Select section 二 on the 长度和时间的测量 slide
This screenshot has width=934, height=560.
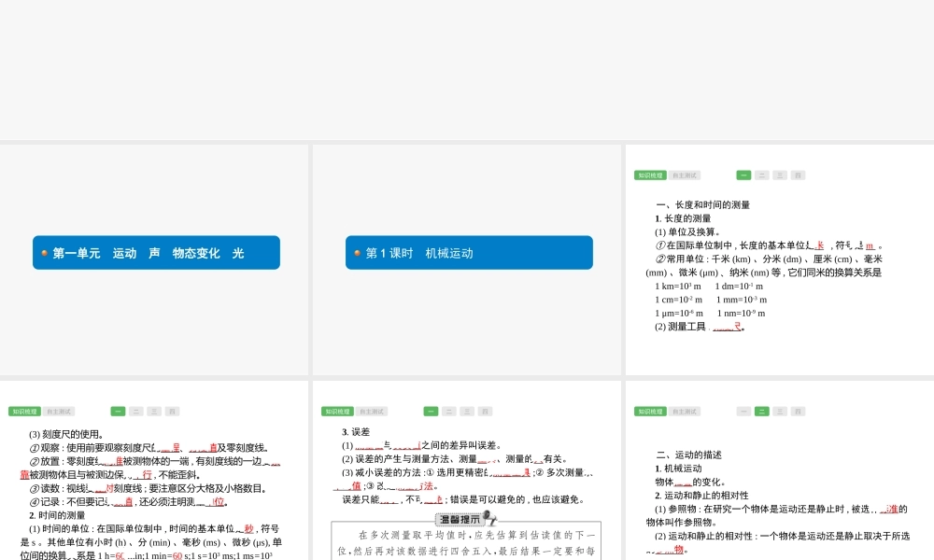tap(761, 175)
